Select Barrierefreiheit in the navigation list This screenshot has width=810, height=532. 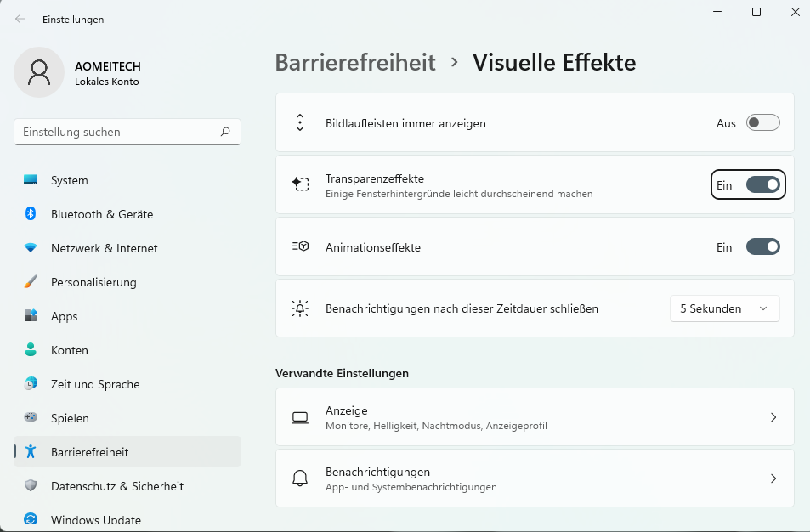coord(90,452)
